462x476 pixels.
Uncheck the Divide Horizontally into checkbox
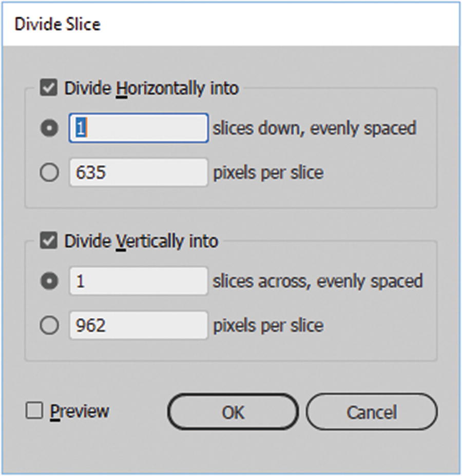click(x=49, y=88)
